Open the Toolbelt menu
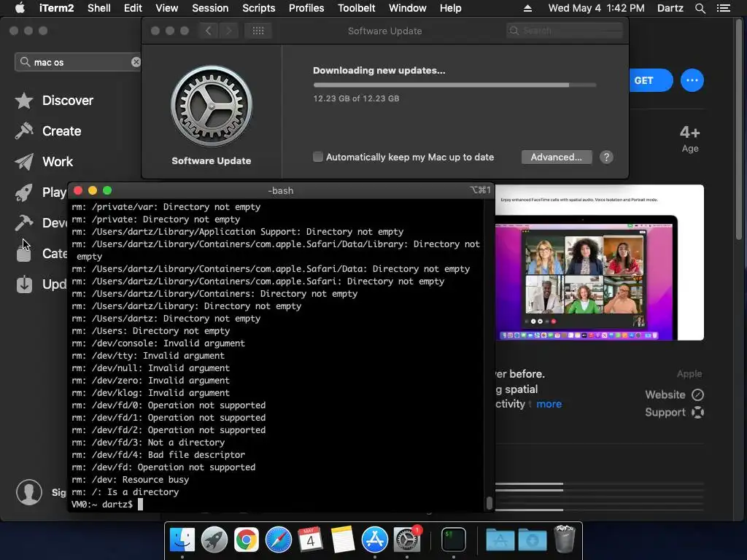 (x=356, y=8)
